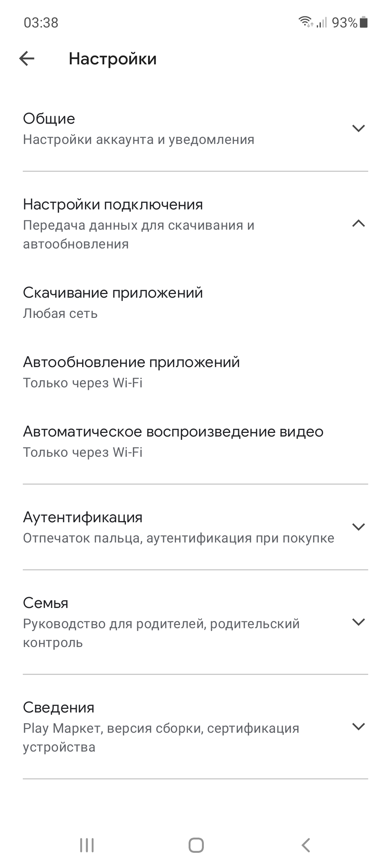Tap the Сведения heading text
Screen dimensions: 391x868
(x=59, y=707)
